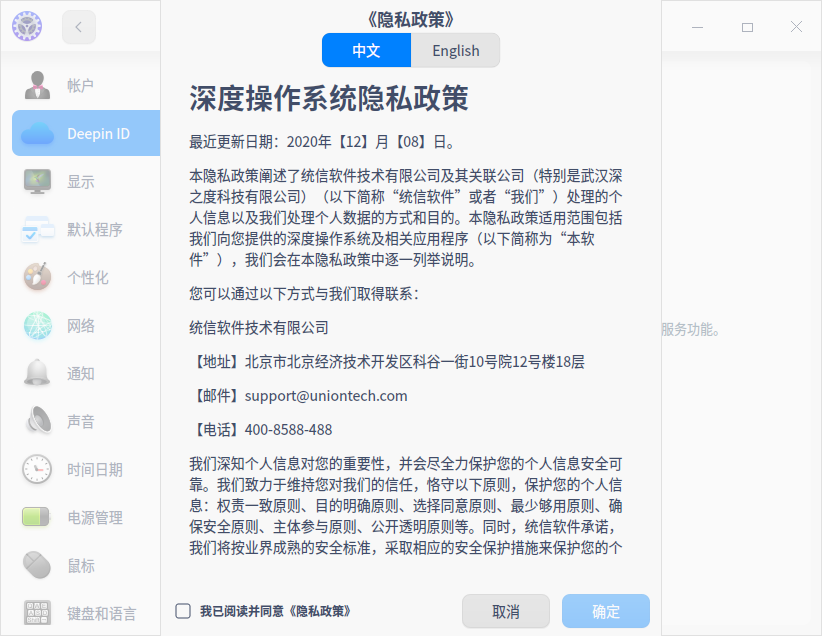Image resolution: width=822 pixels, height=636 pixels.
Task: Go back with the arrow button
Action: click(79, 27)
